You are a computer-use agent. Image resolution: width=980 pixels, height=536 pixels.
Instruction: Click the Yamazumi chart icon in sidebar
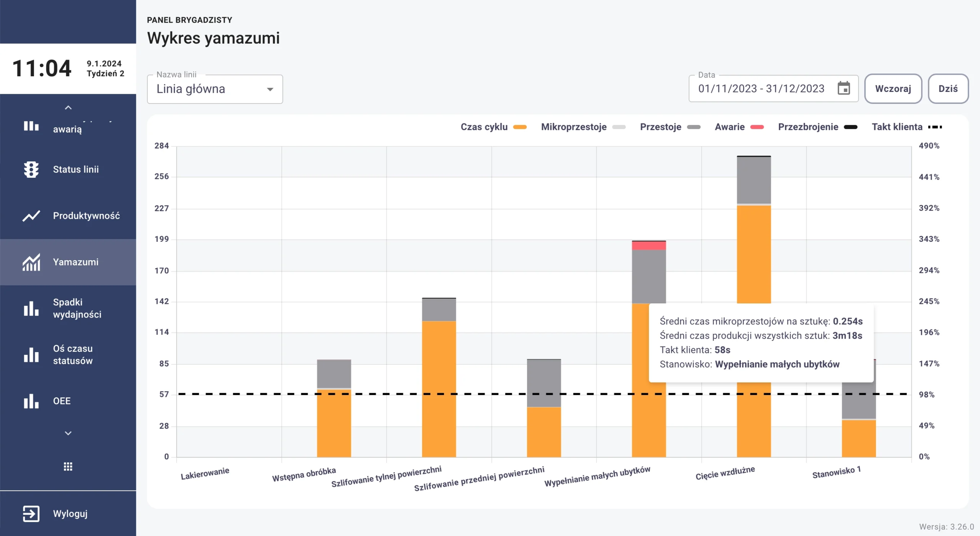click(x=31, y=262)
